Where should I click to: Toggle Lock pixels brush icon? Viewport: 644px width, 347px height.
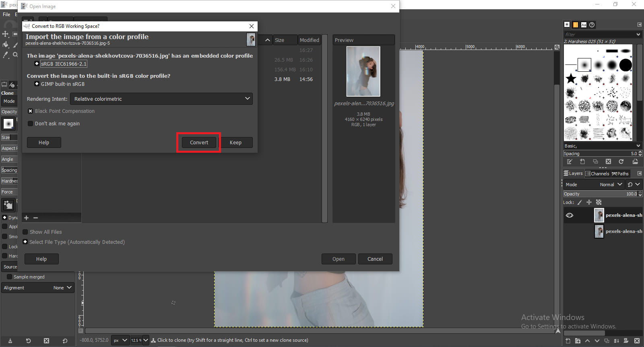[x=580, y=202]
